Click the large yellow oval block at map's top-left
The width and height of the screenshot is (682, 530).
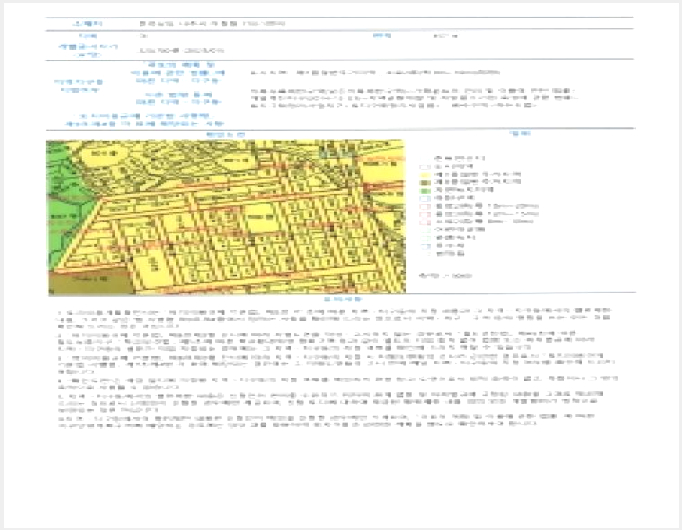(104, 155)
